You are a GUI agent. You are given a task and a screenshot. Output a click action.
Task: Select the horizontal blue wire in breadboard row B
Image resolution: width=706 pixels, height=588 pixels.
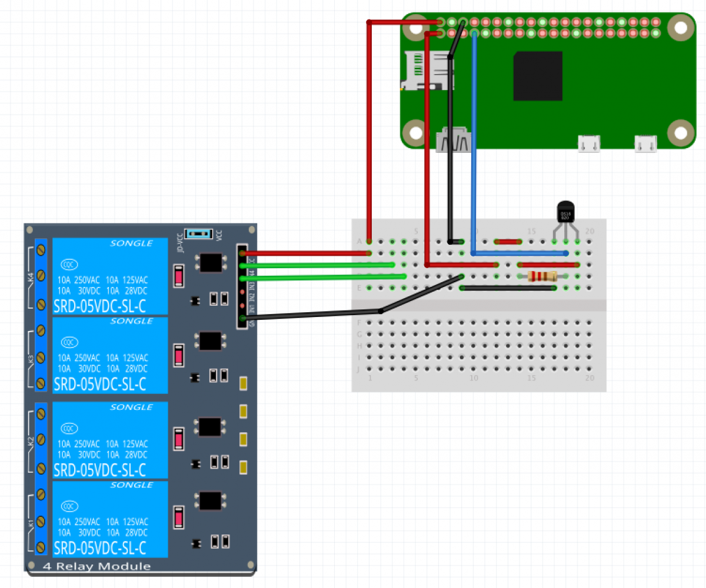point(519,253)
